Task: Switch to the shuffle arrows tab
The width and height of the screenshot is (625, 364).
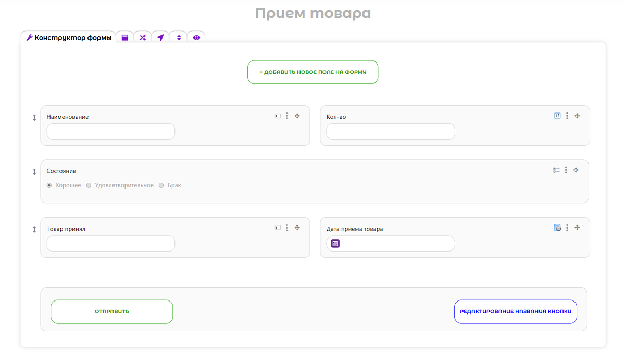Action: point(143,37)
